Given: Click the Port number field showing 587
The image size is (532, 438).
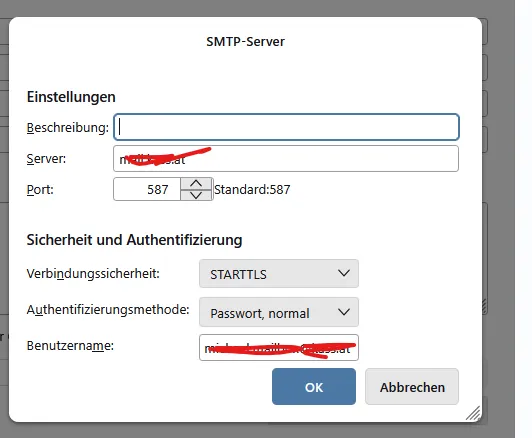Looking at the screenshot, I should (147, 189).
